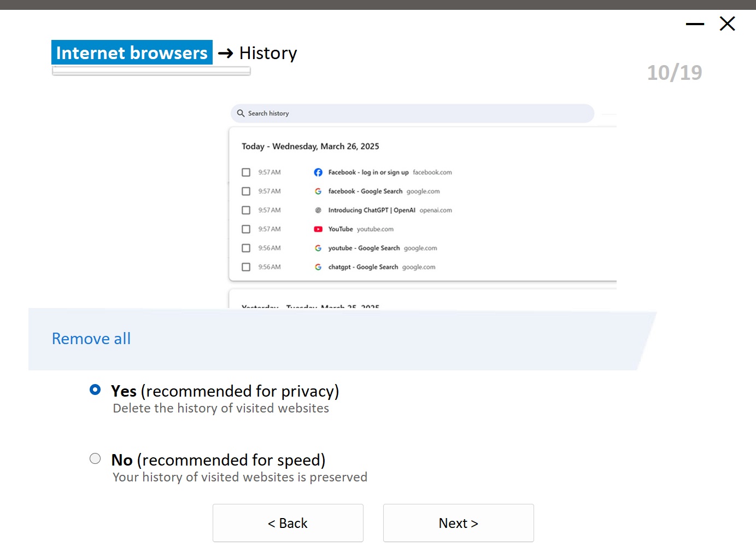
Task: Click Google icon next to chatgpt search
Action: tap(318, 267)
